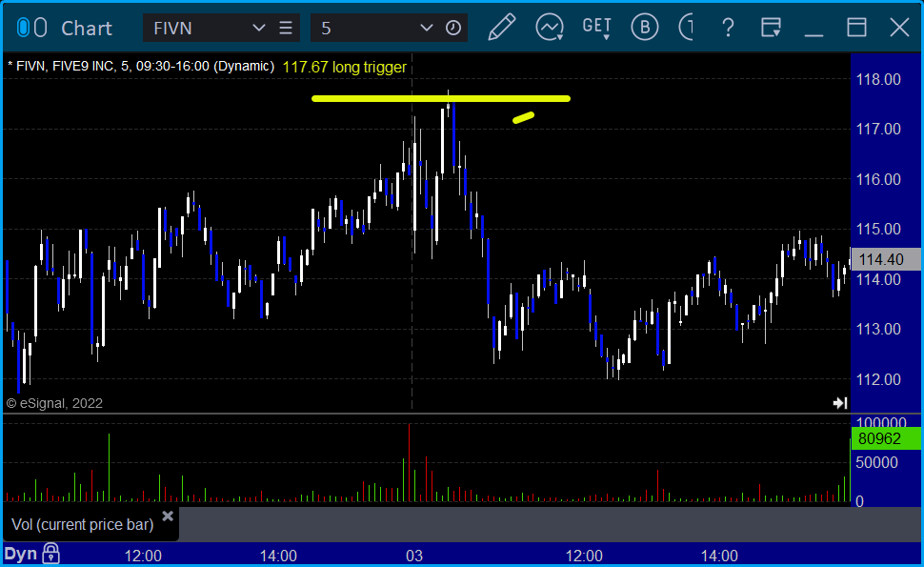
Task: Click the green volume value 80962
Action: tap(886, 438)
